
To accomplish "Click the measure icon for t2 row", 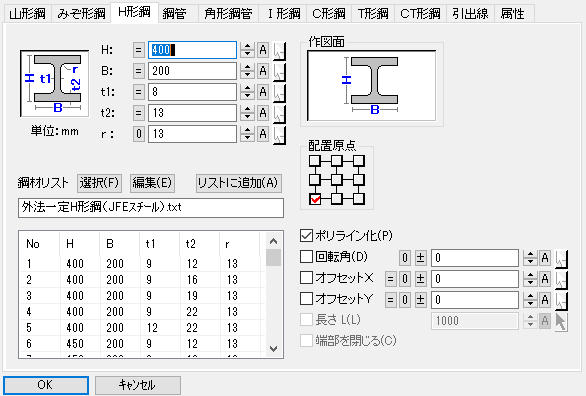I will [x=279, y=113].
